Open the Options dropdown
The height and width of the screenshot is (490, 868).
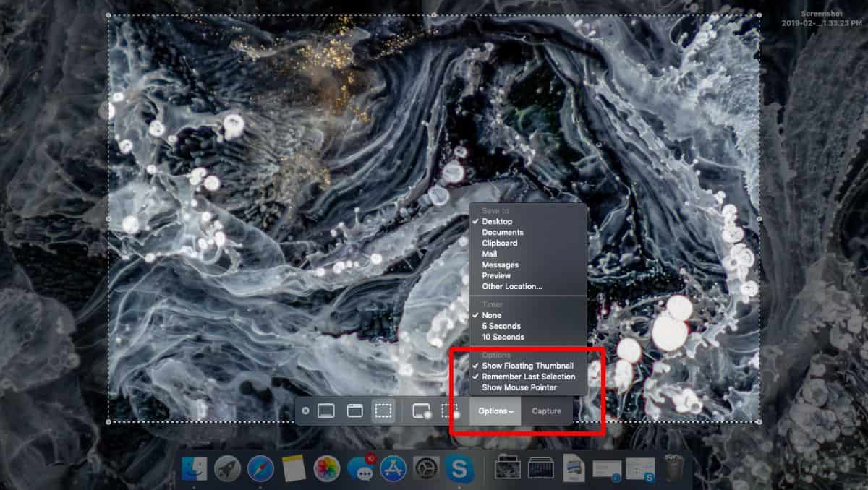point(495,411)
